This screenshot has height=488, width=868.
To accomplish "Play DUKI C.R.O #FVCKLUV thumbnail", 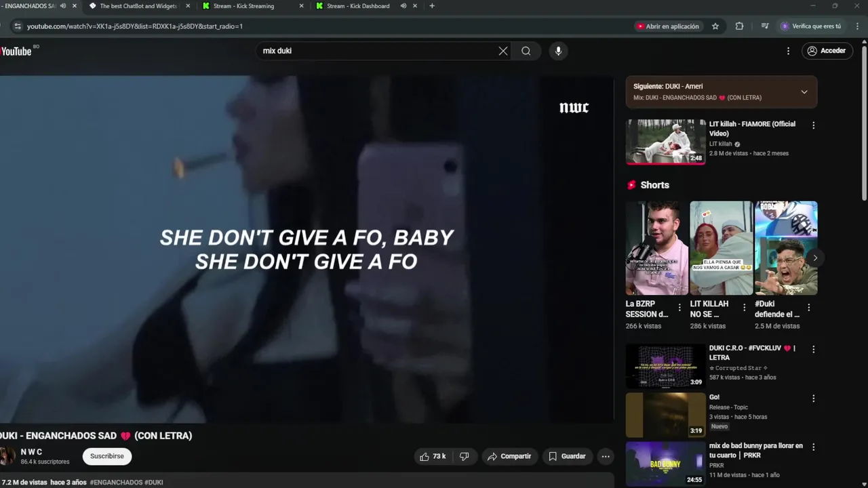I will click(665, 366).
